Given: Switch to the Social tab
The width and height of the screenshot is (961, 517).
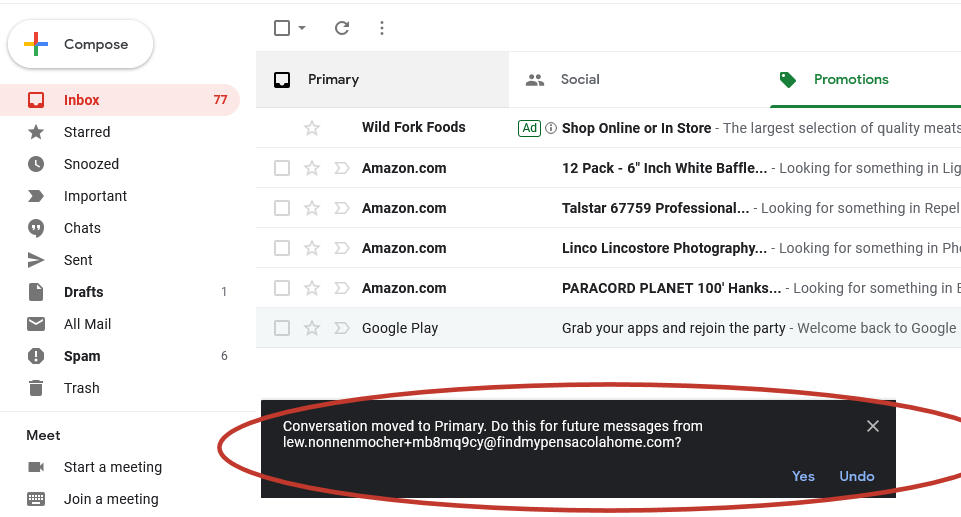Looking at the screenshot, I should [639, 80].
